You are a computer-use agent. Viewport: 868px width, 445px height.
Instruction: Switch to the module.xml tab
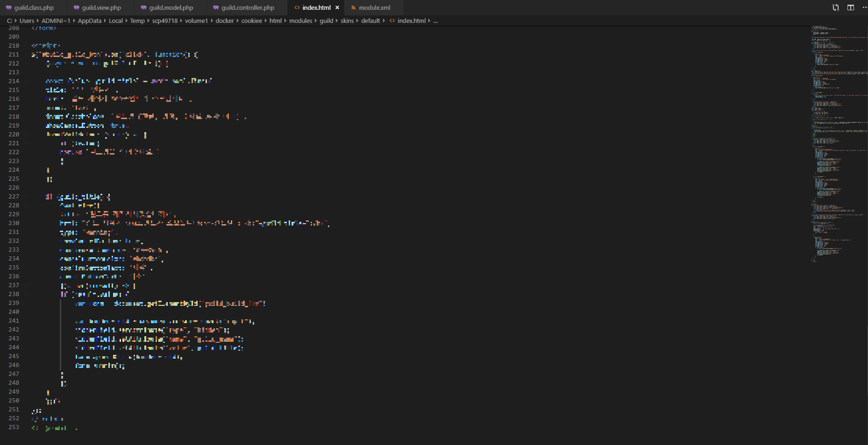[x=374, y=7]
